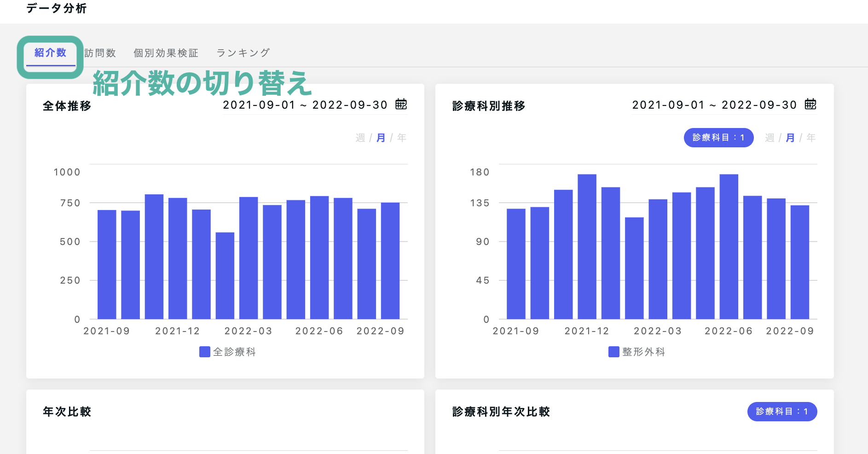Click the shortest bar in 診療科別推移 chart
Image resolution: width=868 pixels, height=454 pixels.
pyautogui.click(x=634, y=268)
